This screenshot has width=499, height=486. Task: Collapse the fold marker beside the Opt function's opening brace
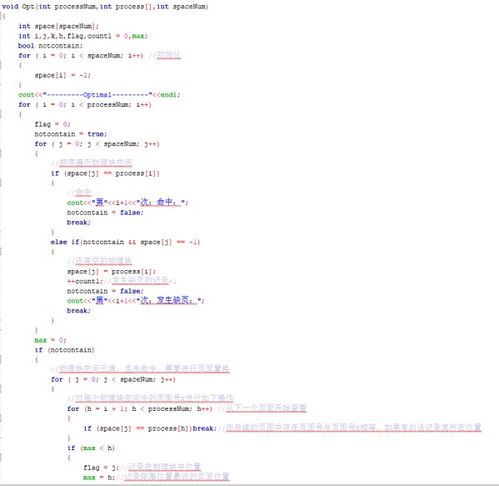point(2,16)
